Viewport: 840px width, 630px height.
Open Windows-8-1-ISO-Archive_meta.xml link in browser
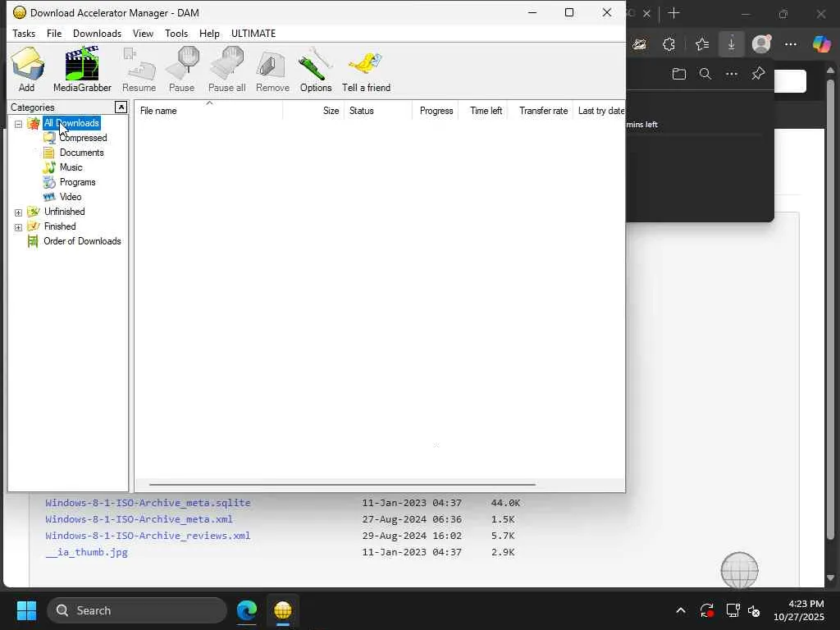pos(139,519)
